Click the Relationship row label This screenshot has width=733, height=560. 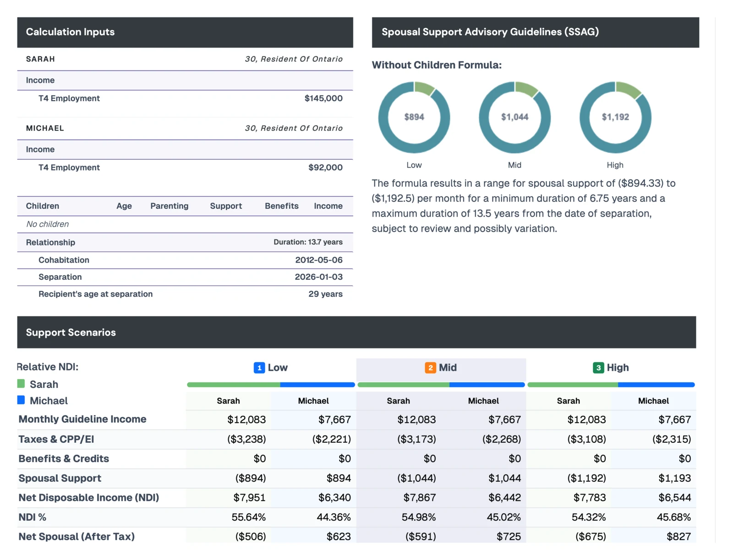[x=50, y=242]
